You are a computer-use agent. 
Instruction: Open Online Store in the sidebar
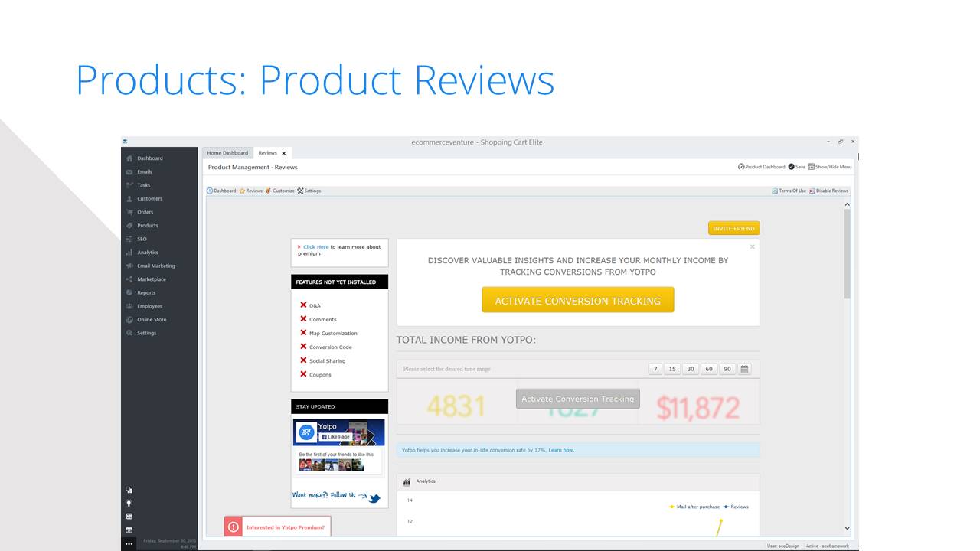(152, 319)
